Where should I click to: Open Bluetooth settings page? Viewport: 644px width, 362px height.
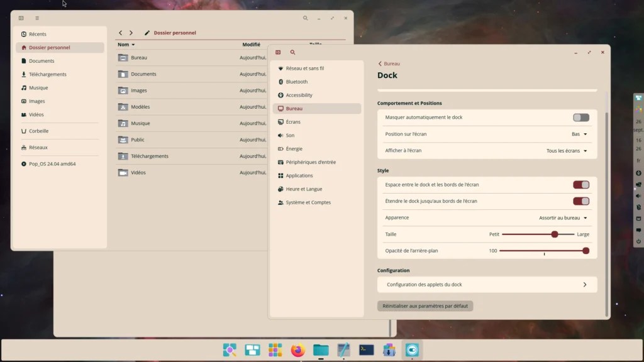coord(317,82)
